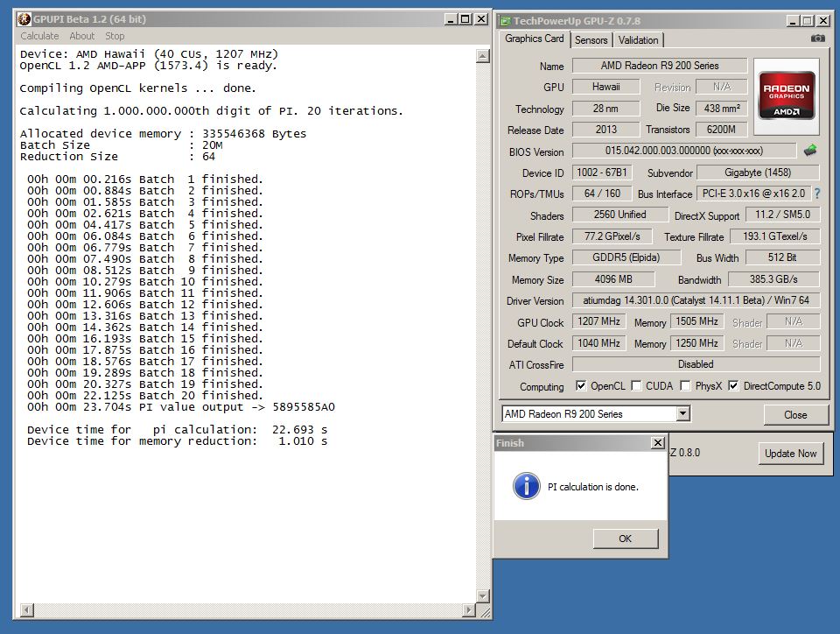
Task: Click the GPUPI vertical scrollbar up arrow
Action: [x=483, y=56]
